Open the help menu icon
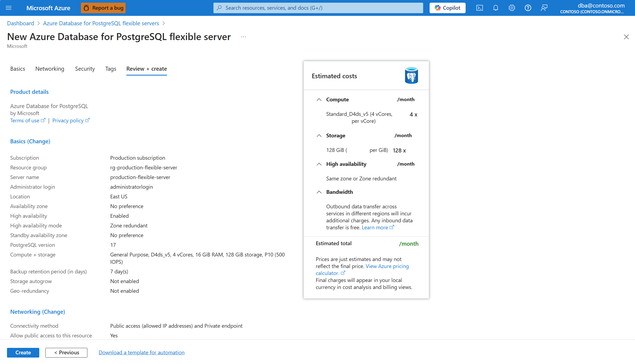The width and height of the screenshot is (635, 364). tap(528, 8)
